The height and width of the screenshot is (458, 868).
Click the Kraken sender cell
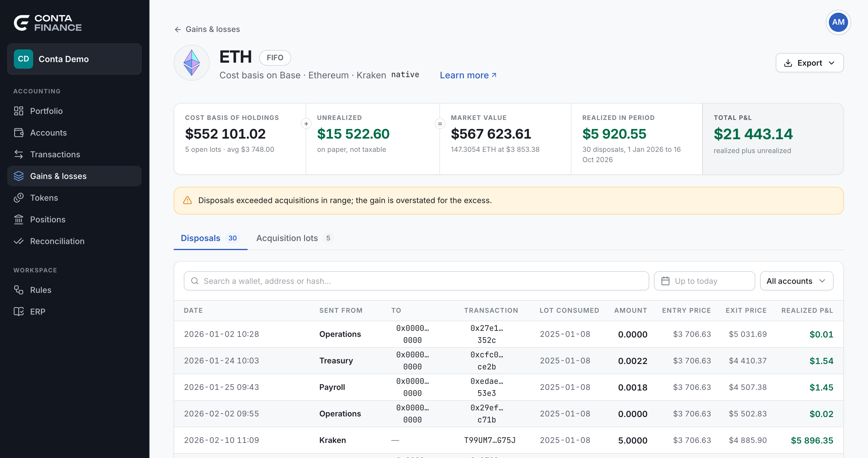[x=332, y=440]
